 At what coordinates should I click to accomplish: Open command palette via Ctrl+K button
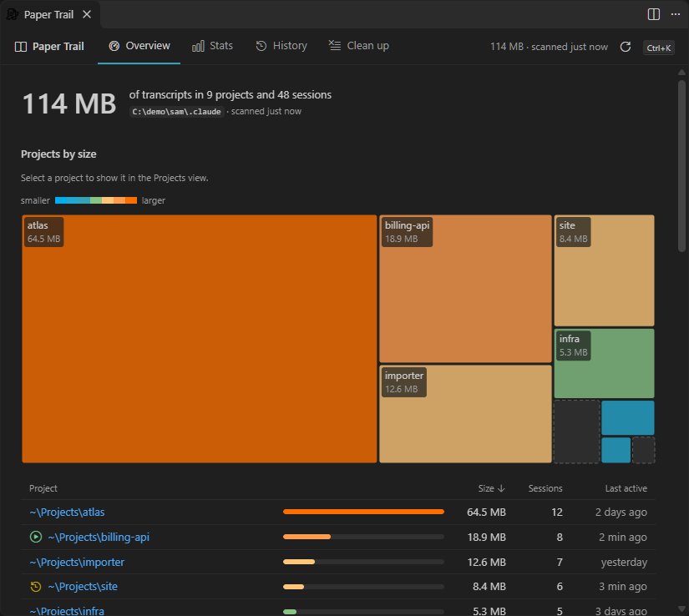(x=658, y=48)
